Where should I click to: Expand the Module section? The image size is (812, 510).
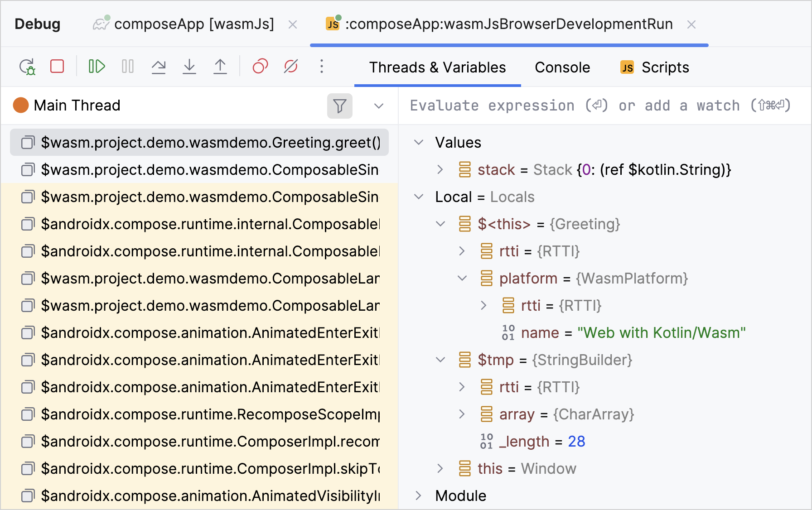point(419,496)
